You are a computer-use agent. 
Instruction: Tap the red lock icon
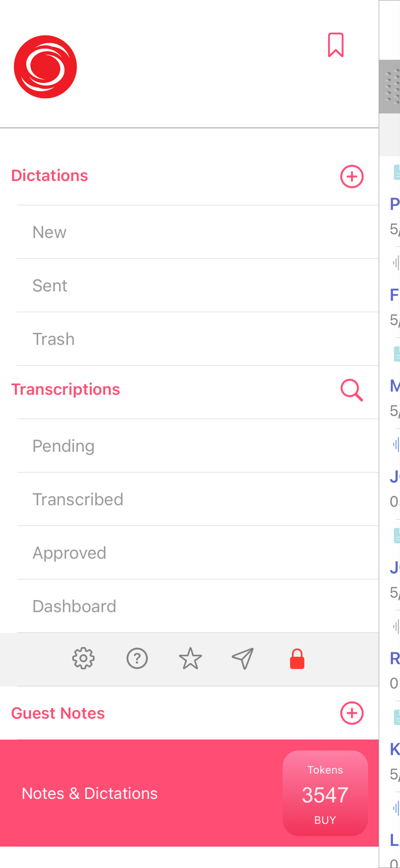(x=297, y=659)
